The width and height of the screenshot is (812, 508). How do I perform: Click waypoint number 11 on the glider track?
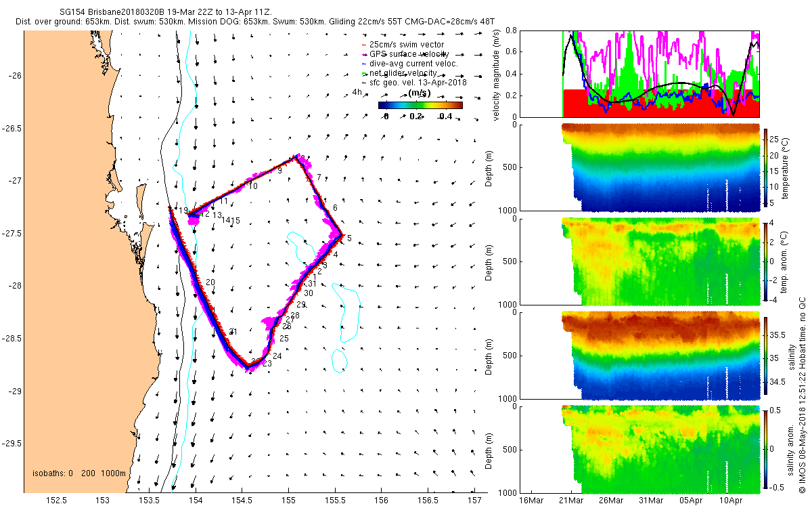223,202
